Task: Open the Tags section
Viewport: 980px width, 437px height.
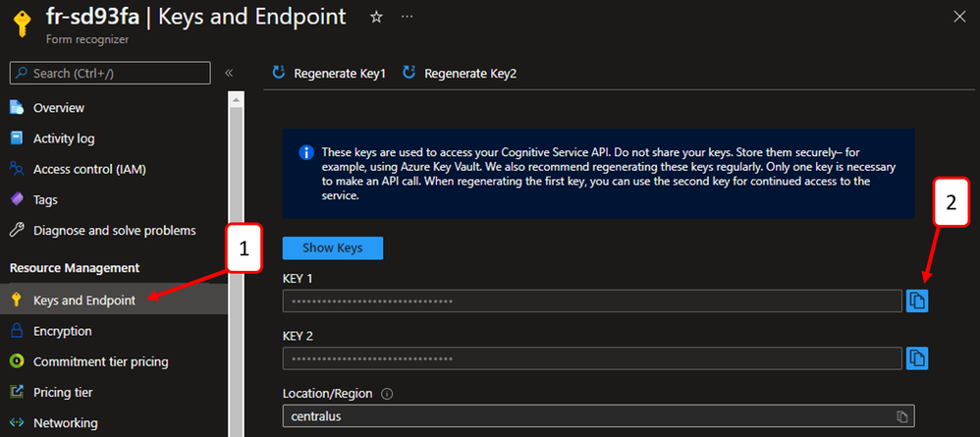Action: pyautogui.click(x=46, y=199)
